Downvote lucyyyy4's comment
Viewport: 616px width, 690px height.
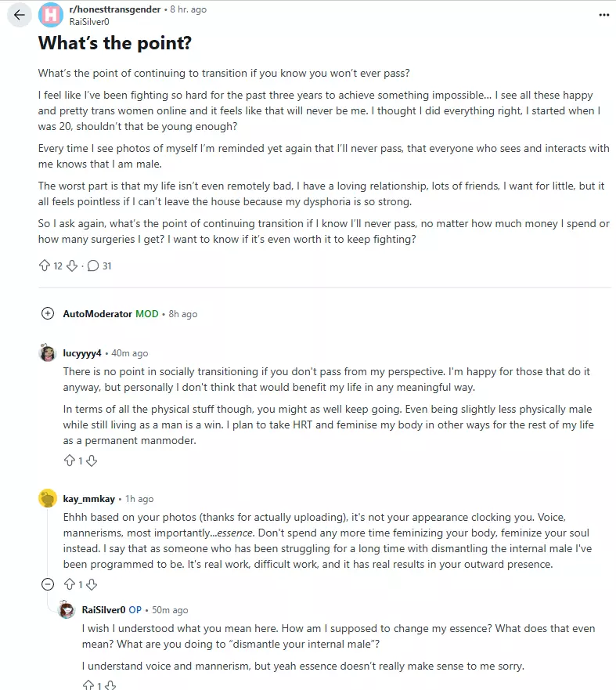tap(91, 461)
